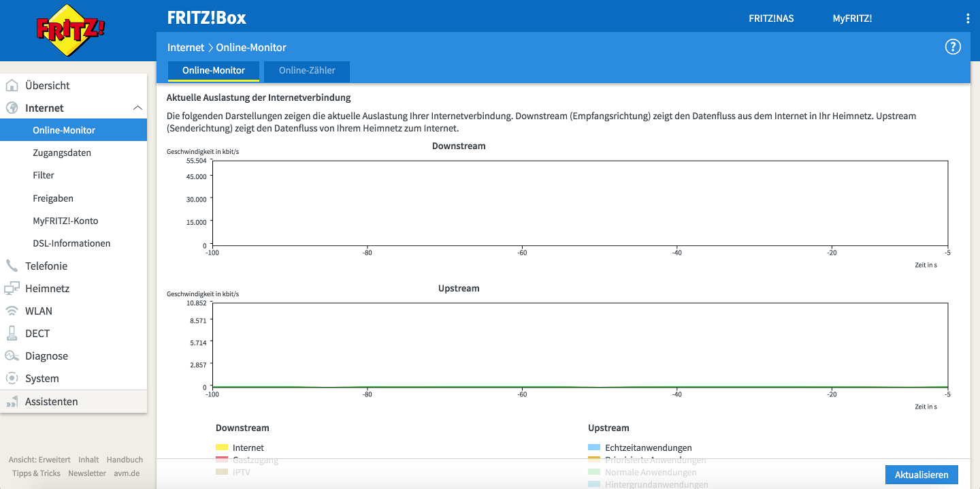Click the Aktualisieren button

(921, 475)
